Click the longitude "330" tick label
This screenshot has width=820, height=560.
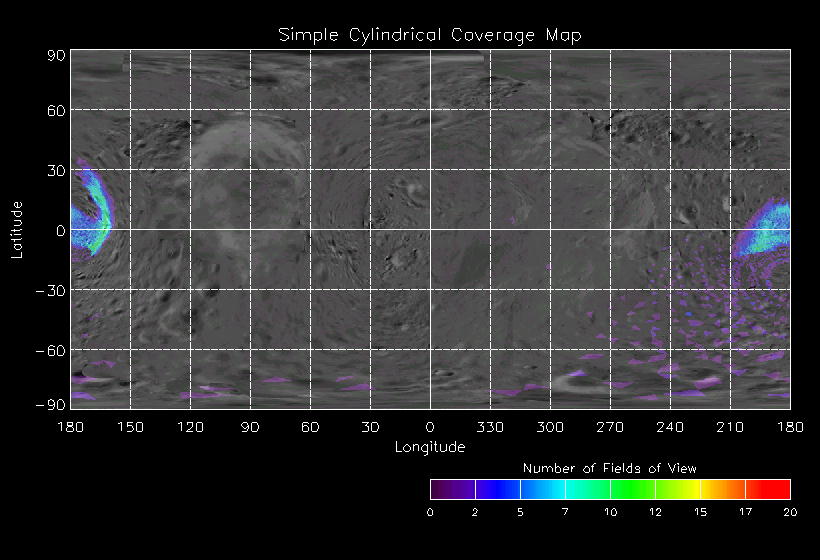pyautogui.click(x=490, y=427)
